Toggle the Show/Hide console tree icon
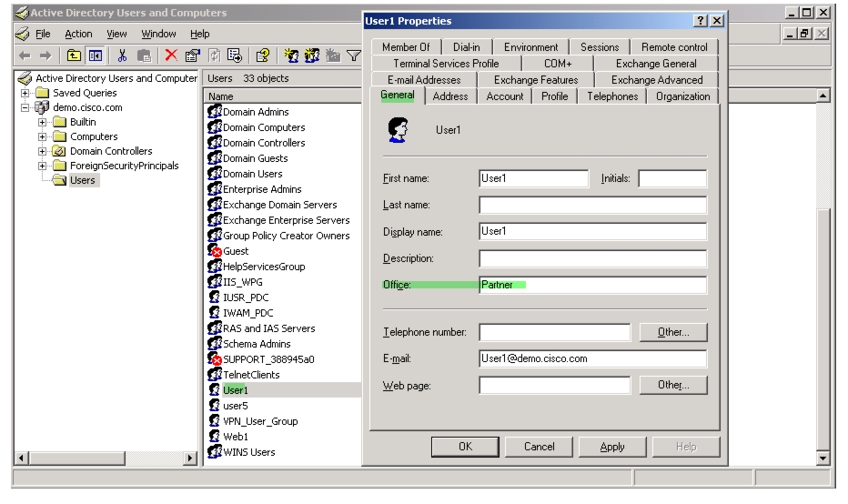Image resolution: width=848 pixels, height=504 pixels. [x=96, y=55]
